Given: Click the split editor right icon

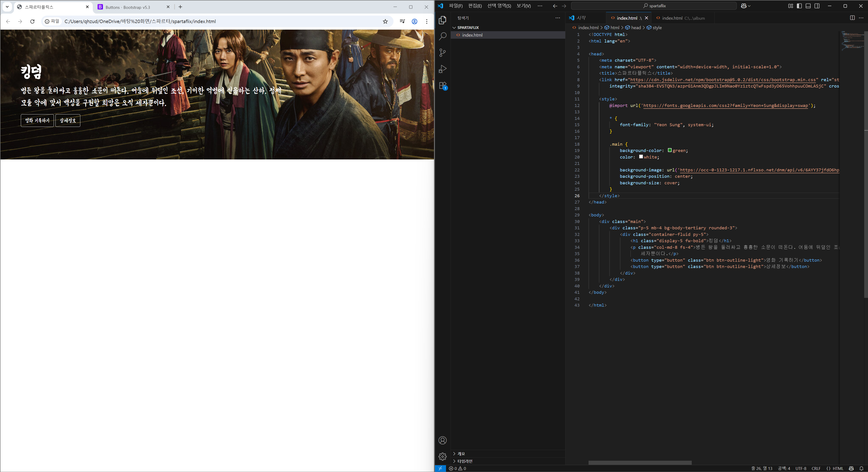Looking at the screenshot, I should pyautogui.click(x=852, y=18).
